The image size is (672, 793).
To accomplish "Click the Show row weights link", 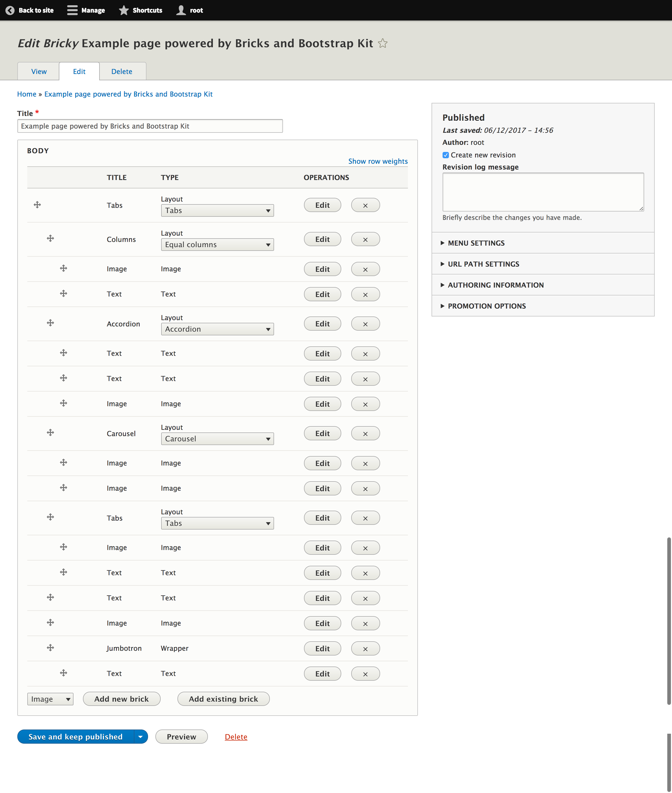I will coord(377,161).
